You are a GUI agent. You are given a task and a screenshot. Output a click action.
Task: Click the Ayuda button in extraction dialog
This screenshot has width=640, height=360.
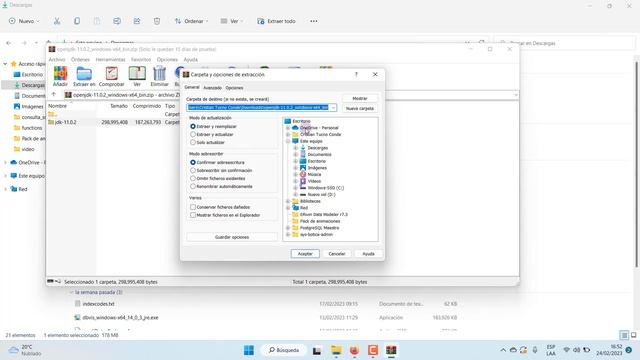pyautogui.click(x=368, y=254)
